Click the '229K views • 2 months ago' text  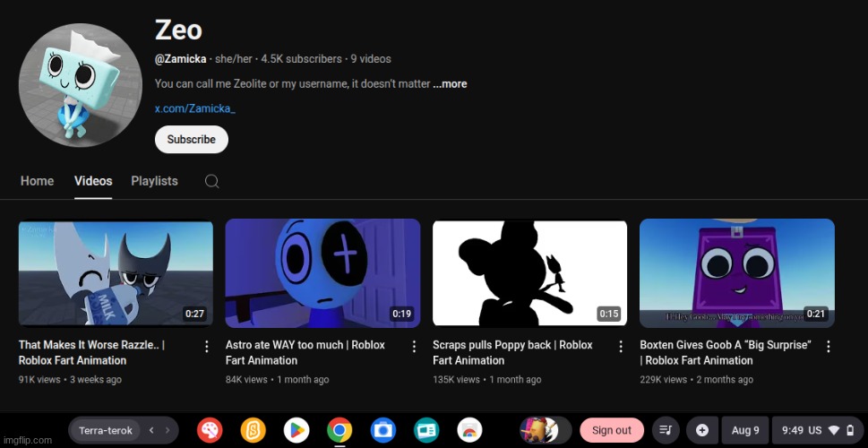tap(696, 380)
